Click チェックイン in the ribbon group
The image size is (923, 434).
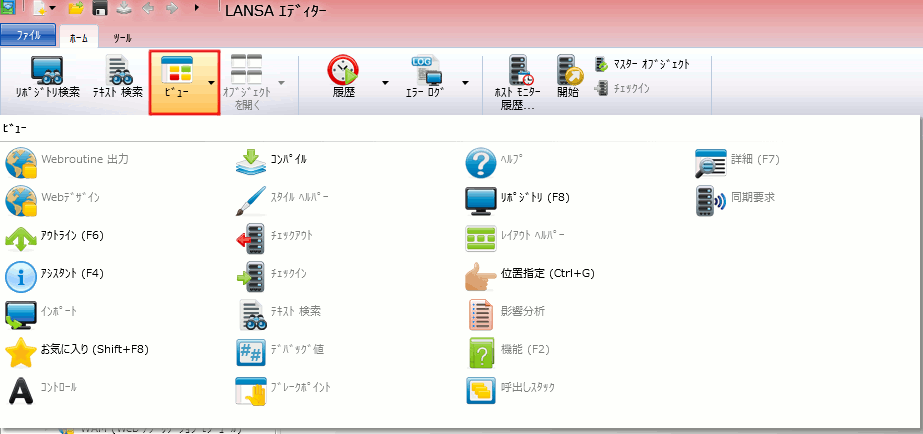tap(623, 88)
